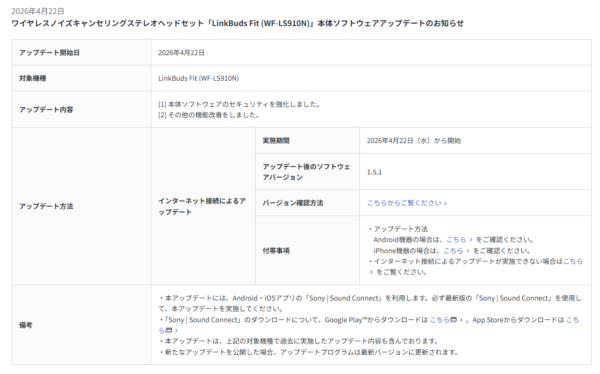
Task: Click the アップデート内容 row label
Action: pyautogui.click(x=46, y=109)
